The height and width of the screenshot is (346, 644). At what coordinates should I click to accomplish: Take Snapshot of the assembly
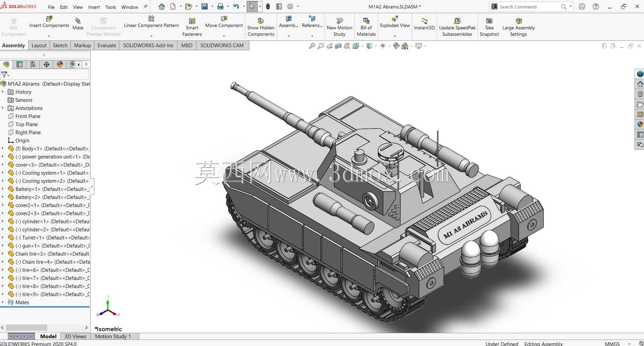click(x=489, y=27)
